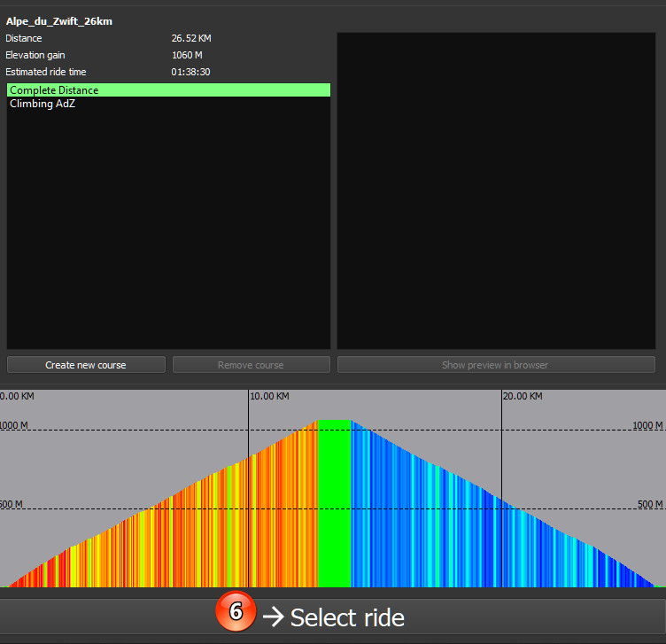This screenshot has height=644, width=666.
Task: Click the 0.00 KM marker on profile
Action: [x=17, y=396]
